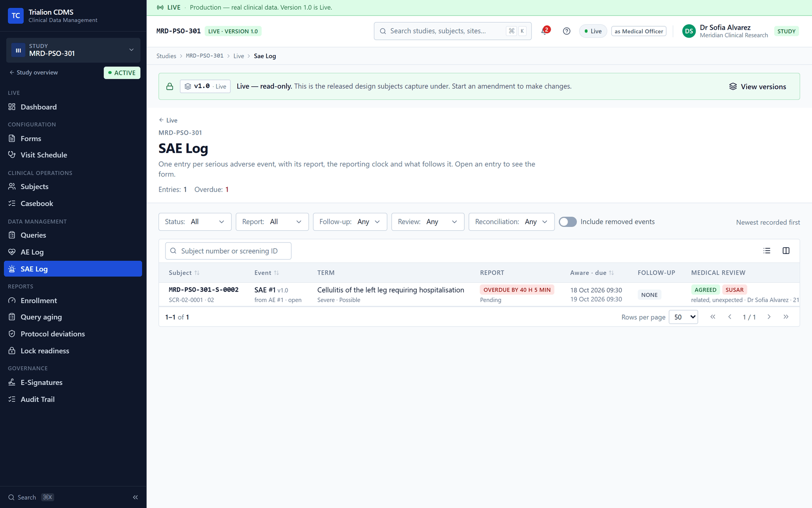Open notifications bell with 2 alerts
The height and width of the screenshot is (508, 812).
[x=545, y=31]
